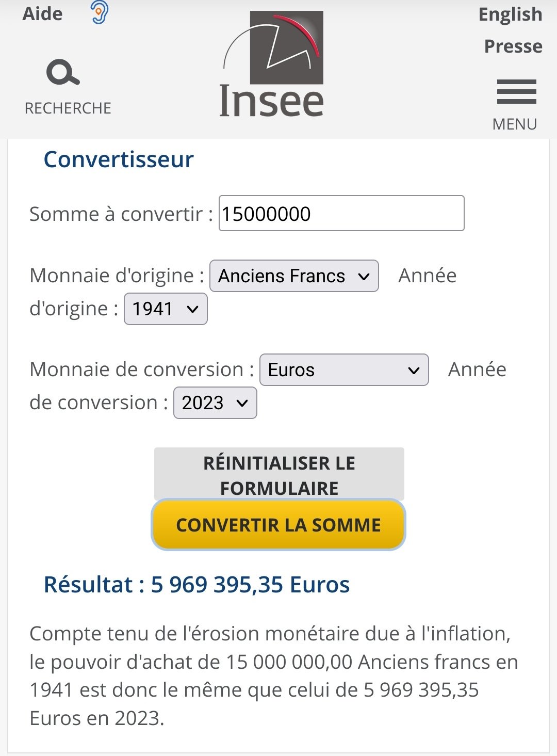Viewport: 557px width, 756px height.
Task: Click Convertir la somme button
Action: (278, 525)
